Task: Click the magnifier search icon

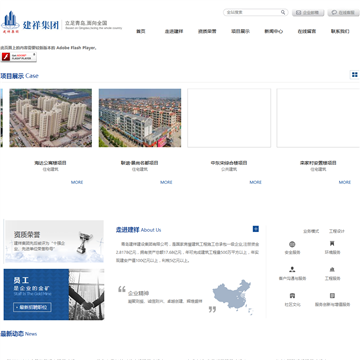Action: (x=283, y=12)
